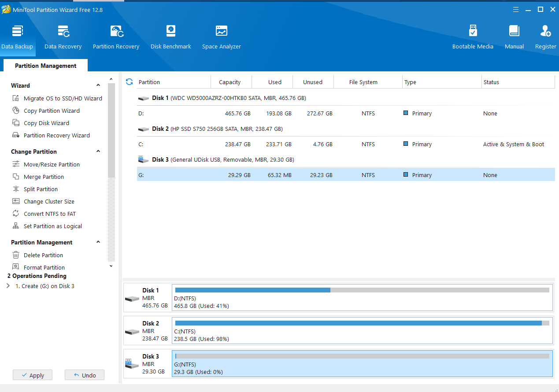Launch the Data Recovery tool

click(x=63, y=37)
